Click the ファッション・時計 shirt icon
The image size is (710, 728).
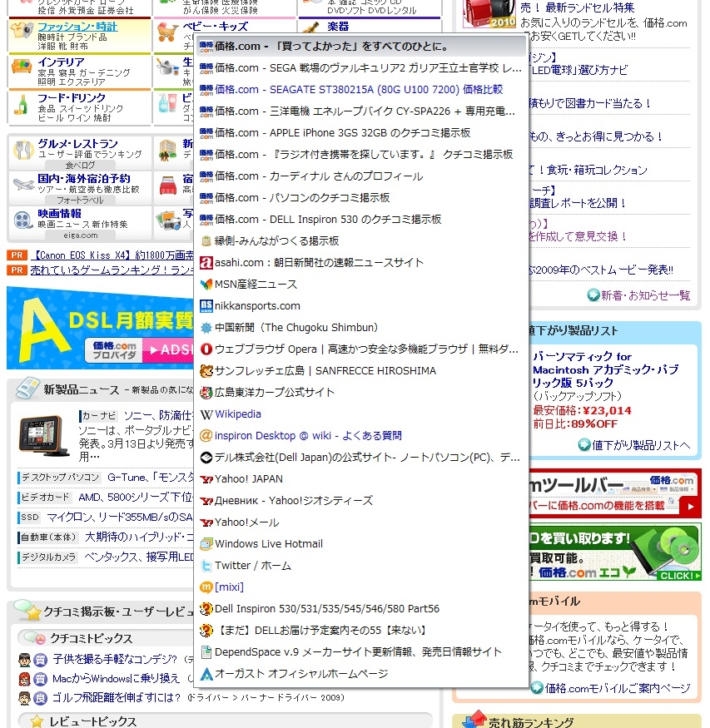click(22, 31)
